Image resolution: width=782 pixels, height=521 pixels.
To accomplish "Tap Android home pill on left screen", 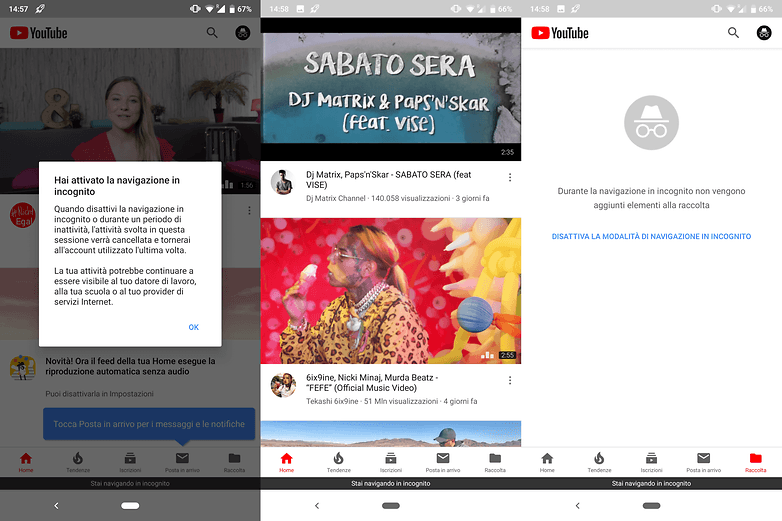I will tap(130, 506).
